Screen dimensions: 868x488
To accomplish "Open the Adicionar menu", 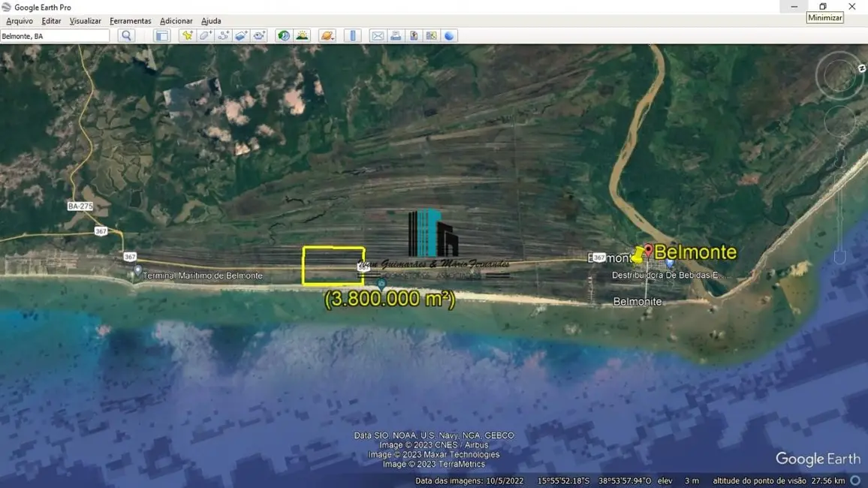I will pos(176,21).
